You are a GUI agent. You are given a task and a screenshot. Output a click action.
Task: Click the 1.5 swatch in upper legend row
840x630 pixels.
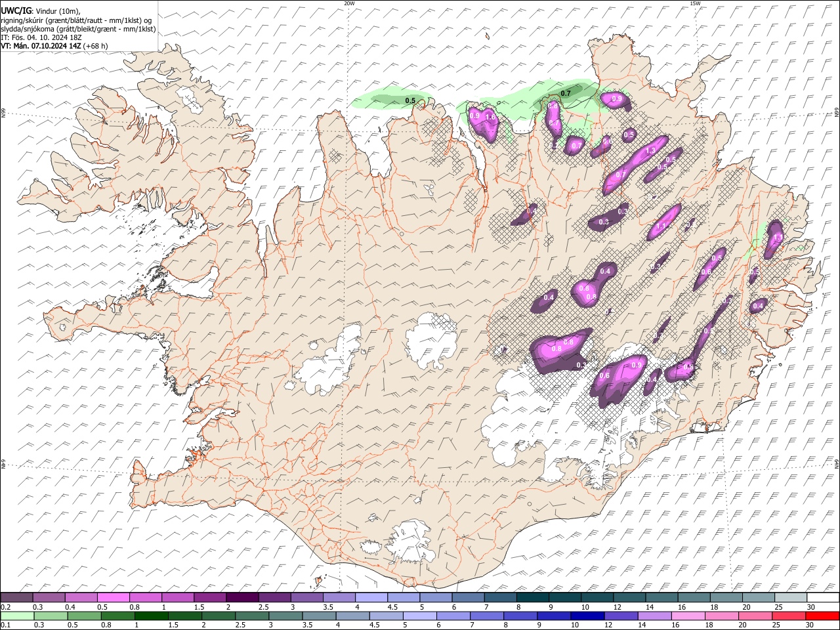point(209,597)
